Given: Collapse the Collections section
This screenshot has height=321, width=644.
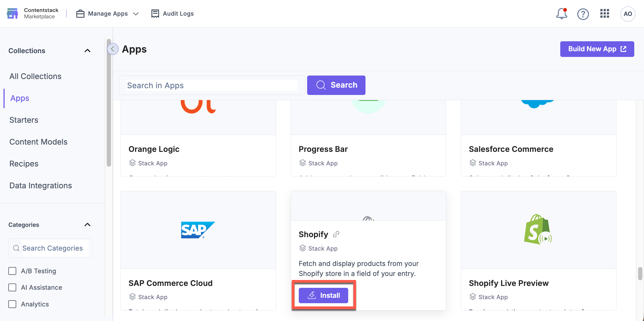Looking at the screenshot, I should click(87, 51).
